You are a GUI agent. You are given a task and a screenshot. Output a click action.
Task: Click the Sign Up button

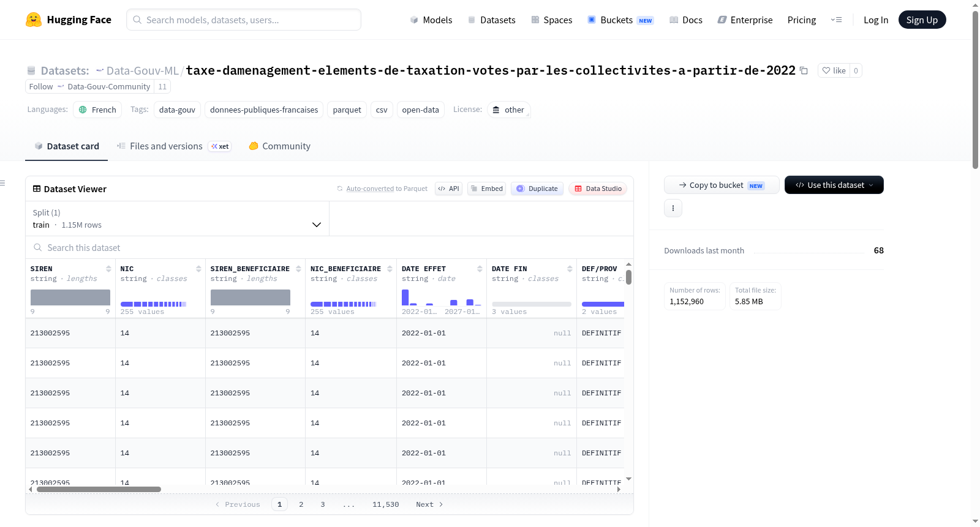coord(922,20)
